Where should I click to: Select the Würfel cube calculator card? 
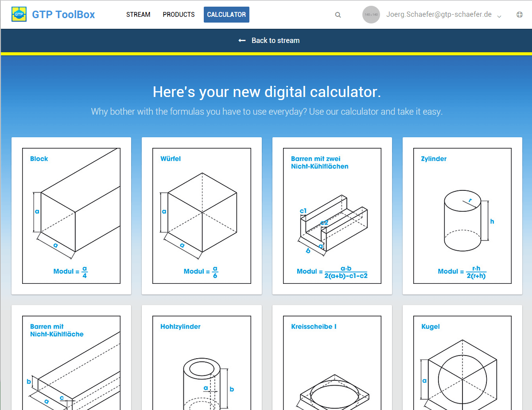click(x=202, y=216)
